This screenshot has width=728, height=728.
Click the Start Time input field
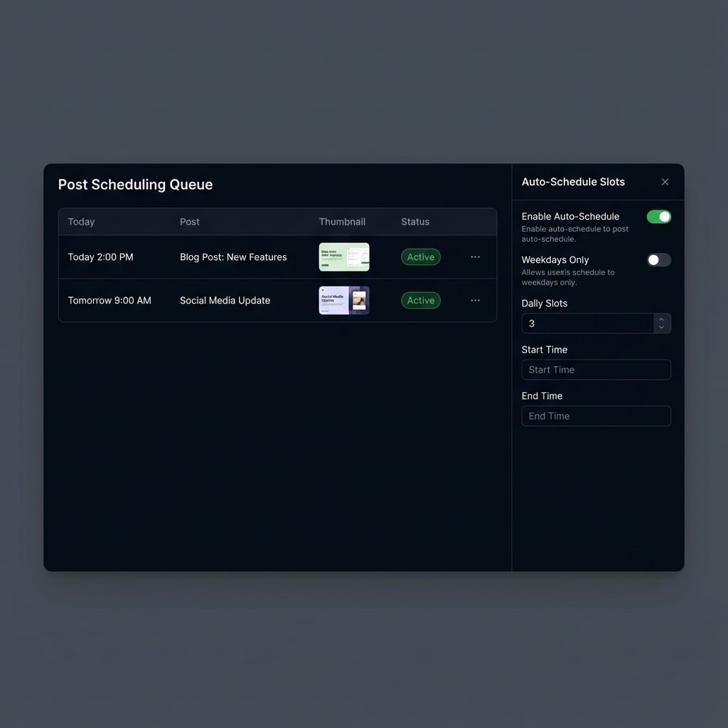(x=596, y=370)
